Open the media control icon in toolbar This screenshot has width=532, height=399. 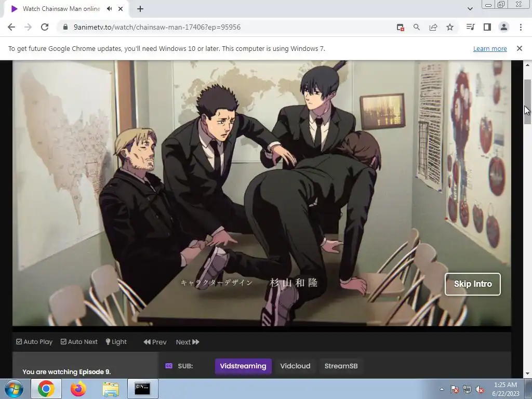point(471,27)
